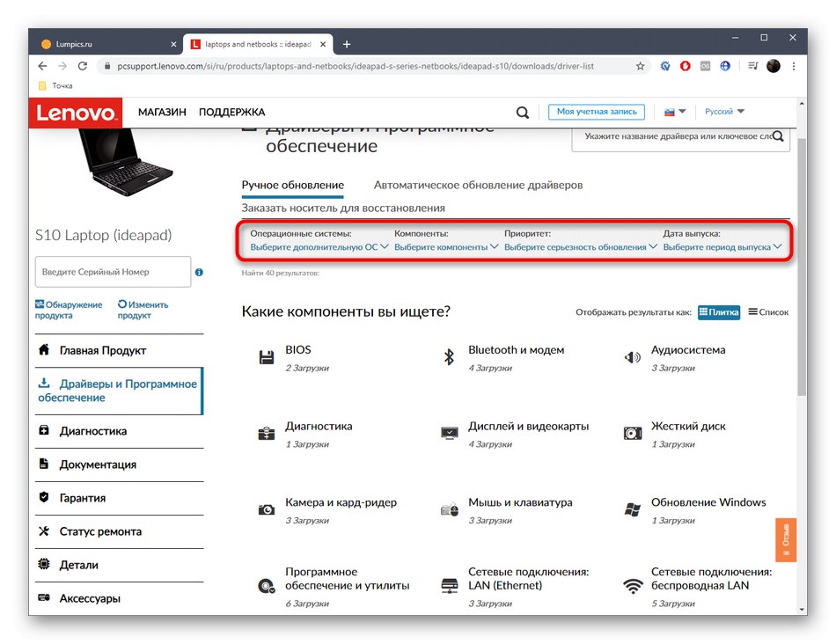Switch results view to Список
The height and width of the screenshot is (644, 836).
767,312
